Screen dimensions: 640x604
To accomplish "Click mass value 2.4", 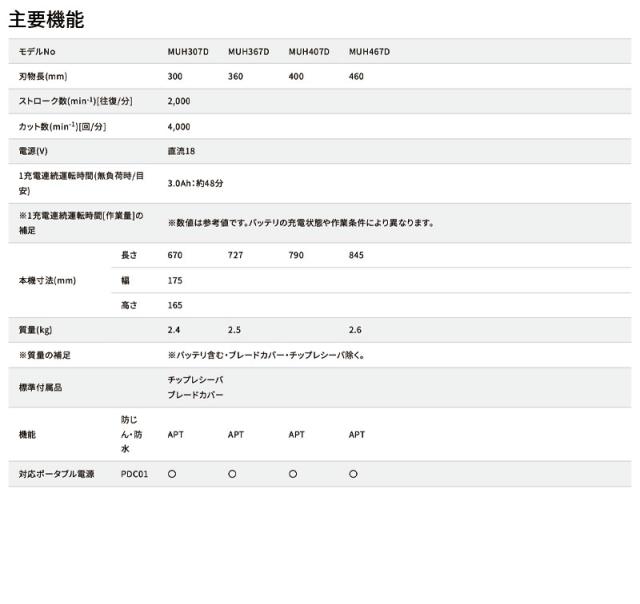I will click(174, 330).
